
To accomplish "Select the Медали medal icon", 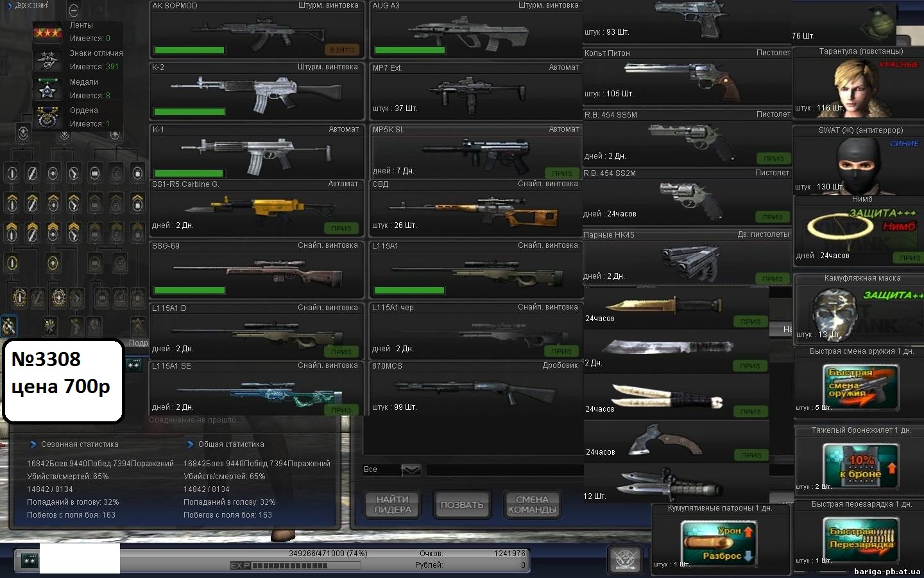I will 48,89.
